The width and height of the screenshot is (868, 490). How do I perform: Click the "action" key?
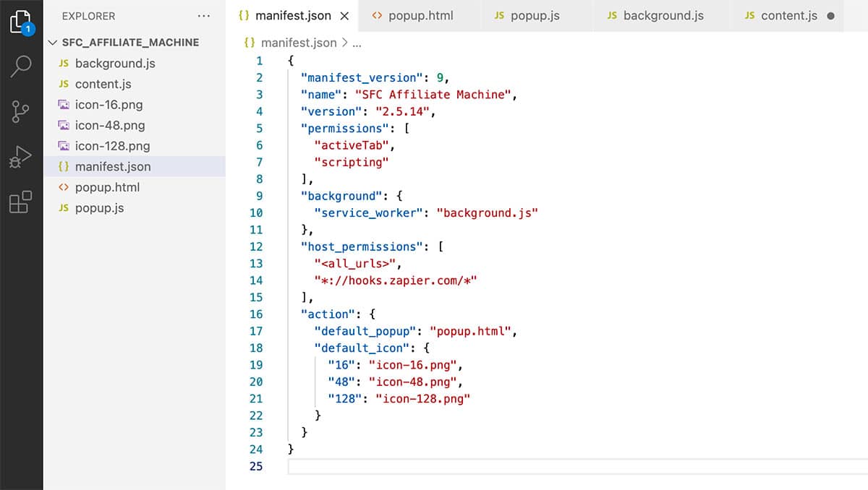click(328, 314)
